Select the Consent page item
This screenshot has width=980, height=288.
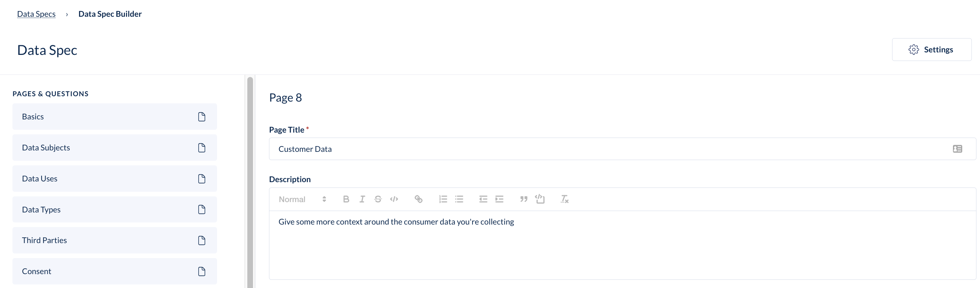[115, 271]
